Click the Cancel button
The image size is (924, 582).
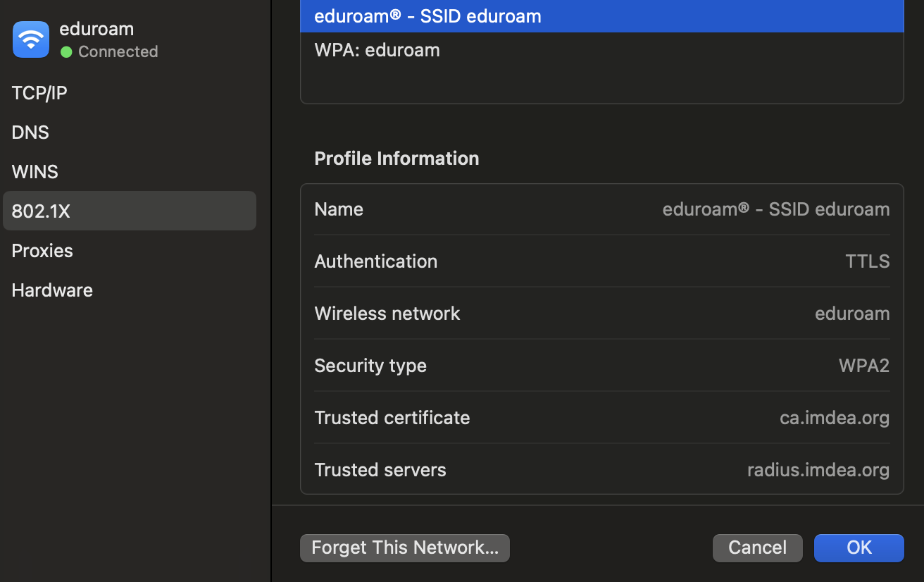(x=758, y=547)
